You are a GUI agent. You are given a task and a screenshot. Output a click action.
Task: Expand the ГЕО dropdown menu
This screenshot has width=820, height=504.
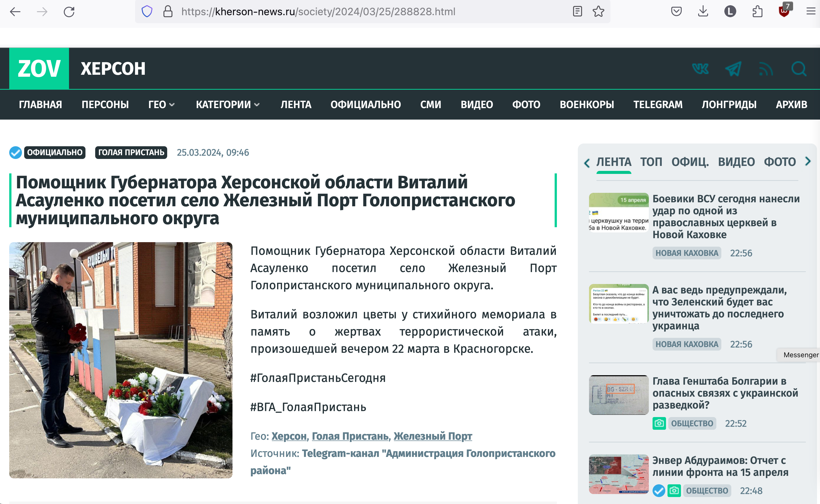(161, 105)
